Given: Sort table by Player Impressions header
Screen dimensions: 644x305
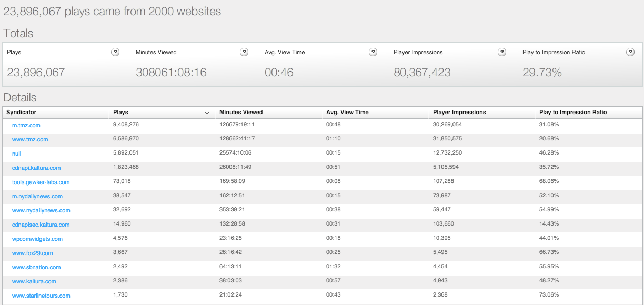Looking at the screenshot, I should 482,112.
